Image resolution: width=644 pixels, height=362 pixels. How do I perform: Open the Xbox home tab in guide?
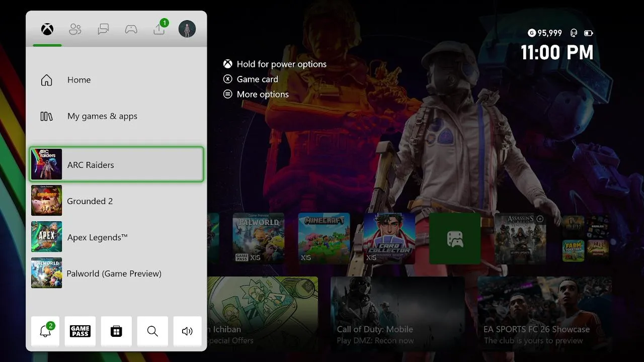[x=47, y=29]
